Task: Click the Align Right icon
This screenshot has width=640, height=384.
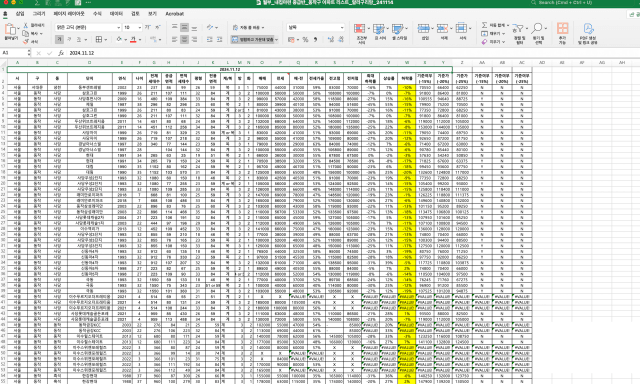Action: pos(194,40)
